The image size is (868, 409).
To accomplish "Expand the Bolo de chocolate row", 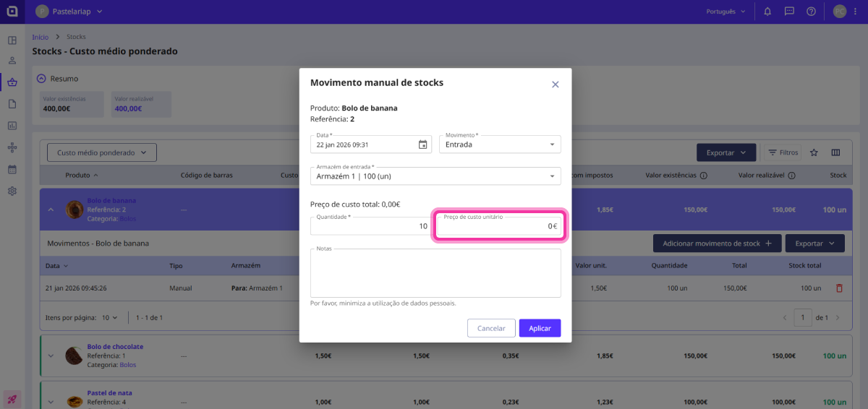I will (51, 356).
